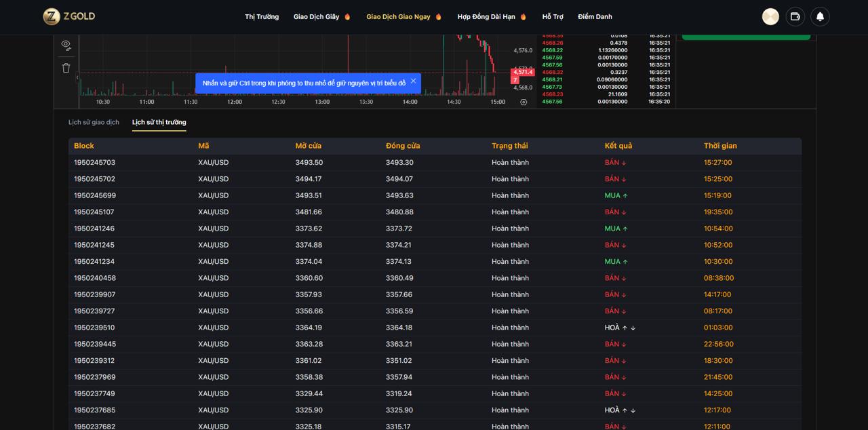Select Lịch sử thị trường tab
Viewport: 868px width, 430px height.
point(159,122)
